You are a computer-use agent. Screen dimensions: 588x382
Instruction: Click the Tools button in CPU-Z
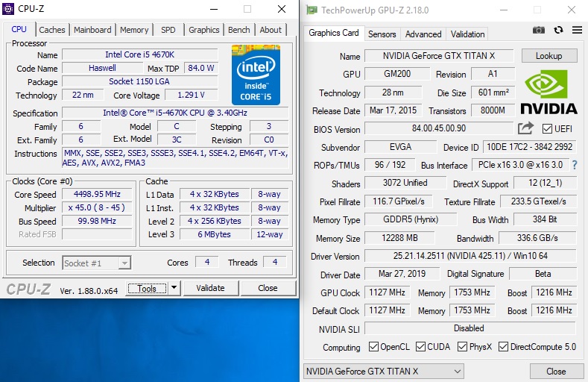[147, 288]
